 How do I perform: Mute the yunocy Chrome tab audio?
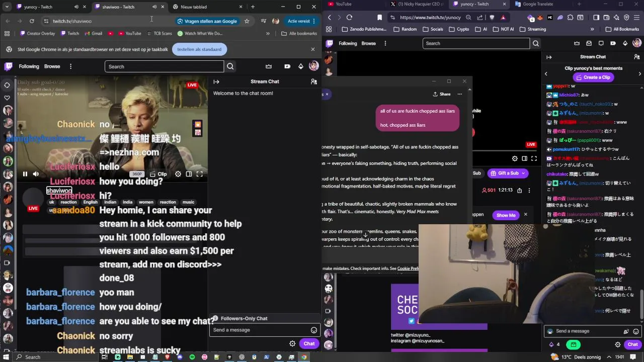76,7
